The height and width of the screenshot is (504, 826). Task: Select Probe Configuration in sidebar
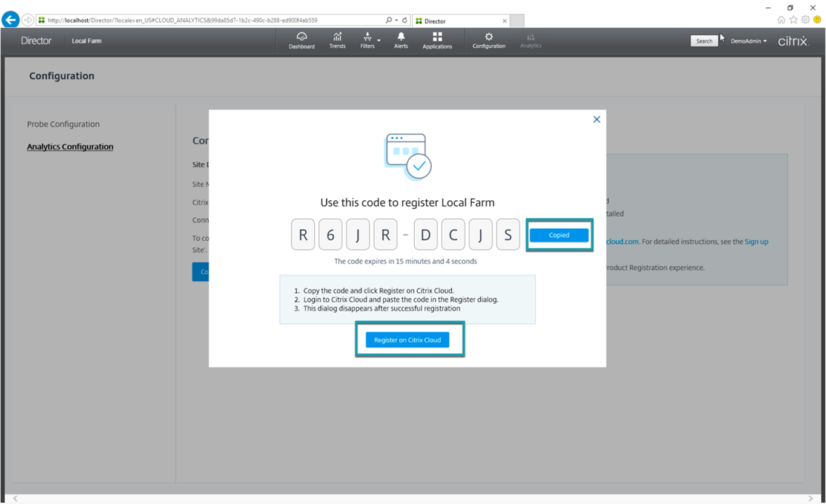coord(63,124)
